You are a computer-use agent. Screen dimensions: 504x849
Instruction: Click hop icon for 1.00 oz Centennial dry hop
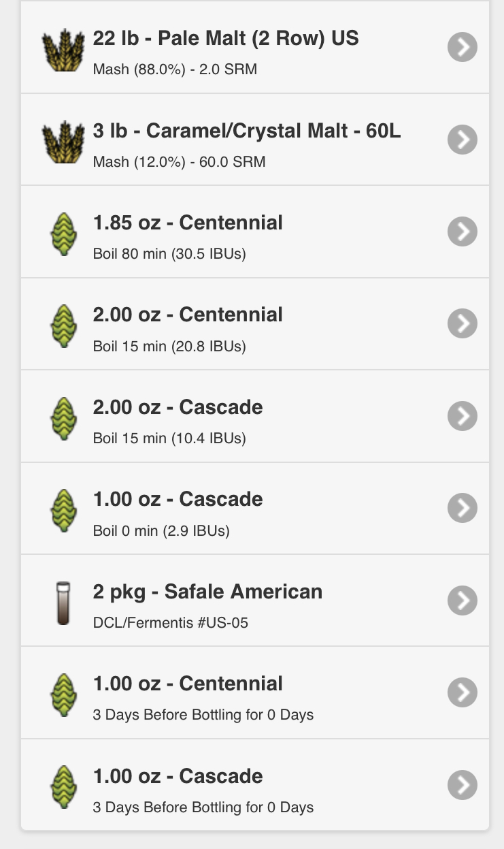coord(63,693)
